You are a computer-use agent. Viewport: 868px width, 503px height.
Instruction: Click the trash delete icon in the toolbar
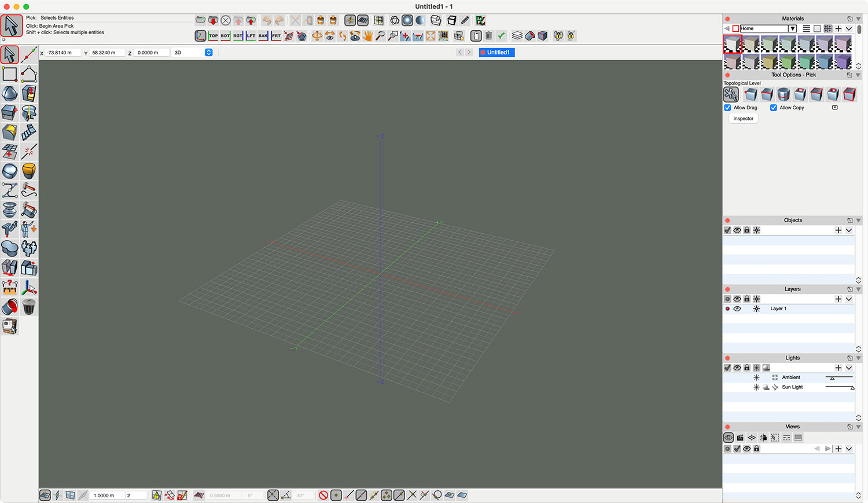(488, 35)
